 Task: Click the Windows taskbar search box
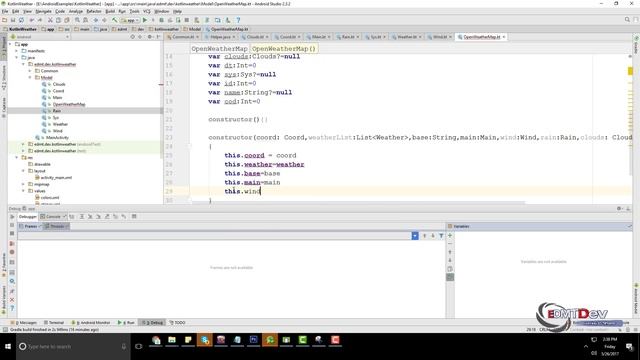pyautogui.click(x=73, y=347)
